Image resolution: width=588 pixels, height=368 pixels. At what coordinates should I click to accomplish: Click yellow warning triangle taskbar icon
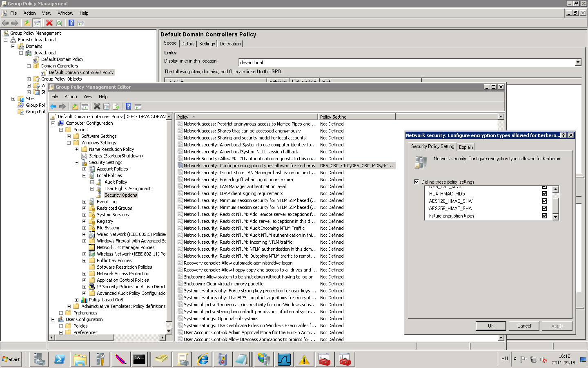pyautogui.click(x=304, y=359)
